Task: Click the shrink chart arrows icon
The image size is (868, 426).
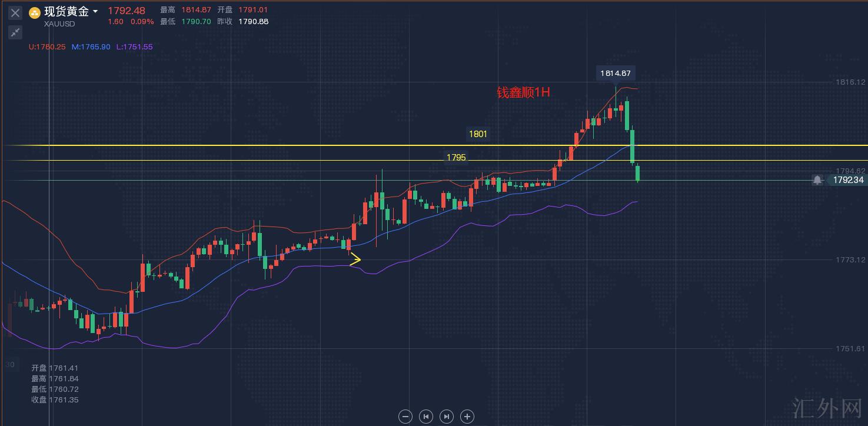Action: pos(15,32)
